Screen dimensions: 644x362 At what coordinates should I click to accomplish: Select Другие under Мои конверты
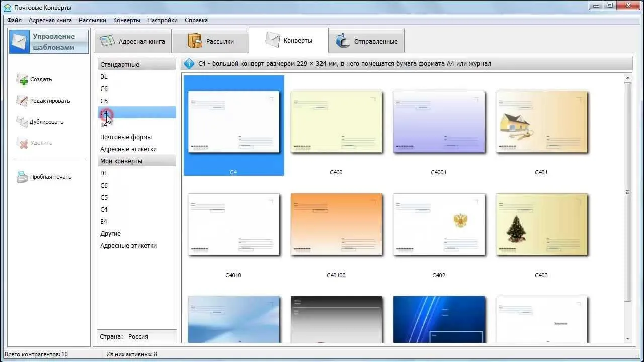click(110, 234)
